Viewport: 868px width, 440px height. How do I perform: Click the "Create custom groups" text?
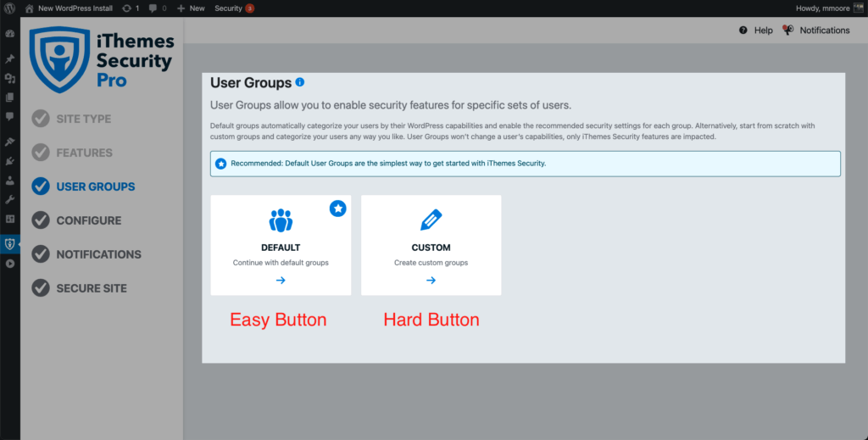[x=431, y=263]
